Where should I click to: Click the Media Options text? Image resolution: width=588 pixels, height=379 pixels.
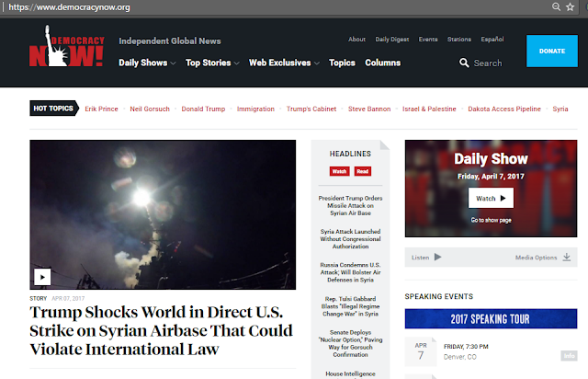click(x=536, y=258)
